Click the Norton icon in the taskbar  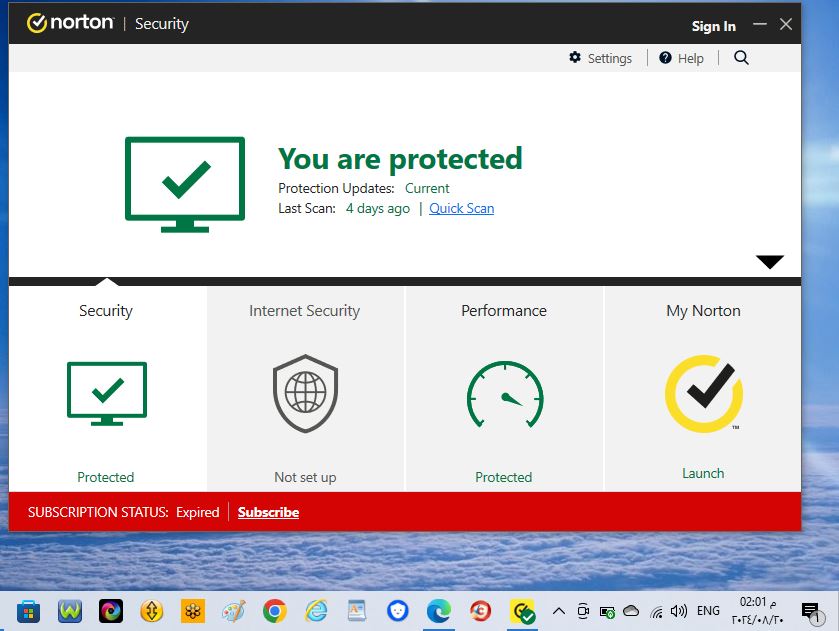coord(522,611)
